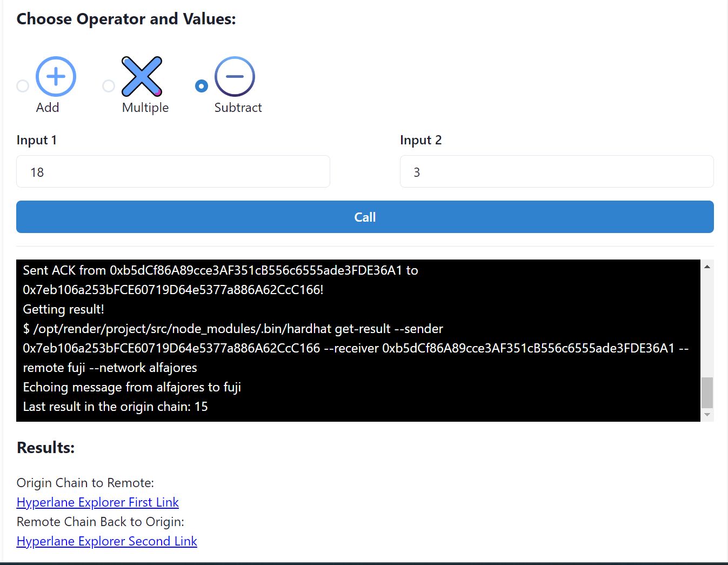Click 'remote fuji --network alfajores' console line

110,368
